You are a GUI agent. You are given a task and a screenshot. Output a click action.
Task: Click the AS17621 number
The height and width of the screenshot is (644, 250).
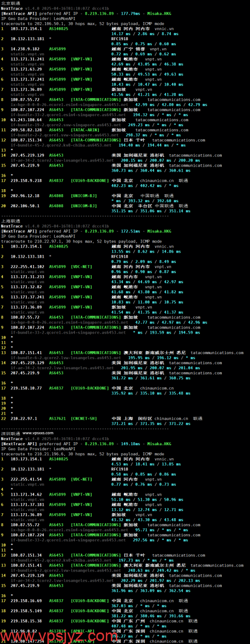point(57,418)
